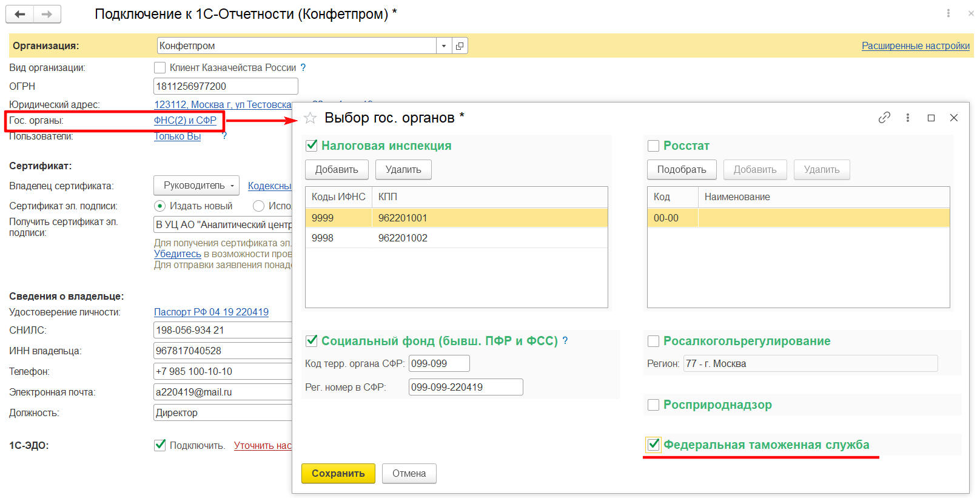Maximize the Выбор гос. органов dialog
This screenshot has height=498, width=980.
(x=931, y=118)
